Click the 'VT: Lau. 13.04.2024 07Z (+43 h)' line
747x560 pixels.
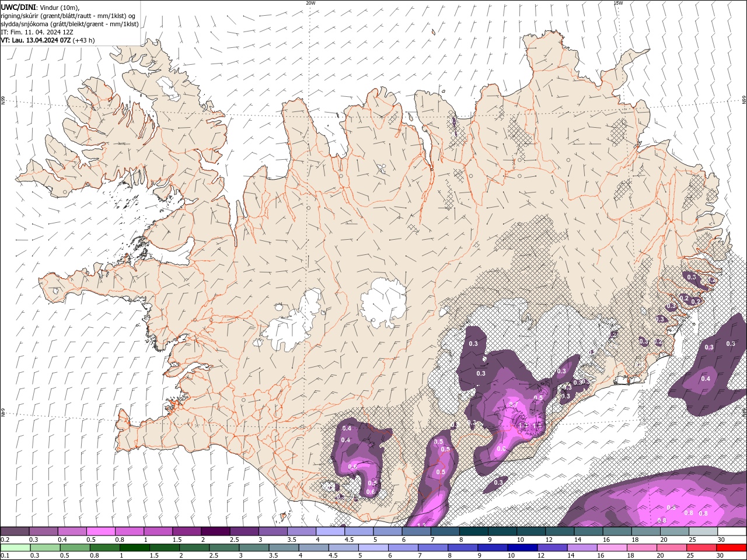[x=47, y=40]
